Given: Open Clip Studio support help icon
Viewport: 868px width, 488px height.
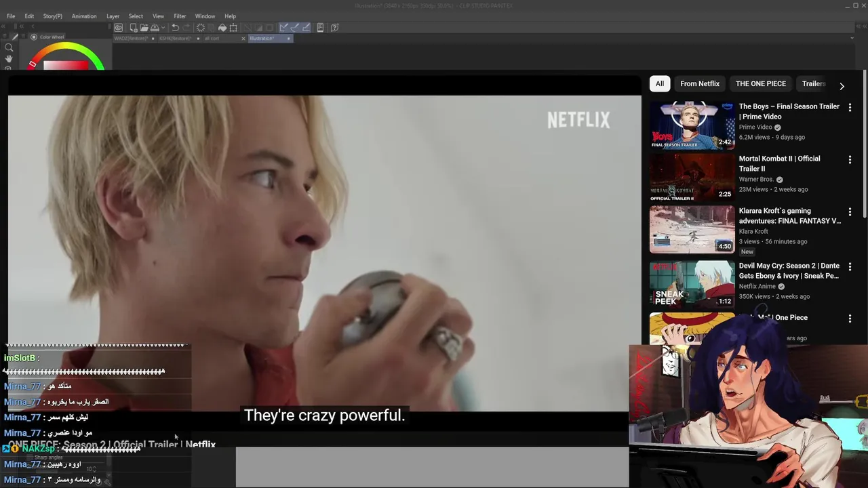Looking at the screenshot, I should (x=334, y=28).
